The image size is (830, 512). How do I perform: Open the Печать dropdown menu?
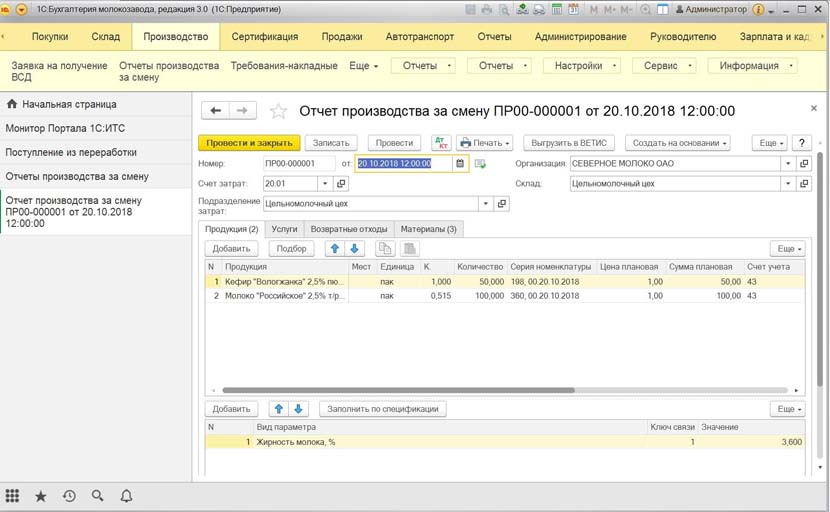[485, 143]
